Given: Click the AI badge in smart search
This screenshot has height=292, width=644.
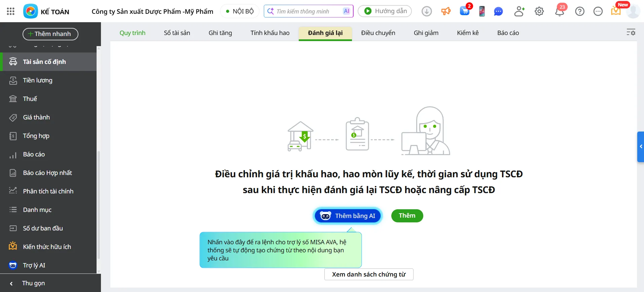Looking at the screenshot, I should [x=346, y=11].
